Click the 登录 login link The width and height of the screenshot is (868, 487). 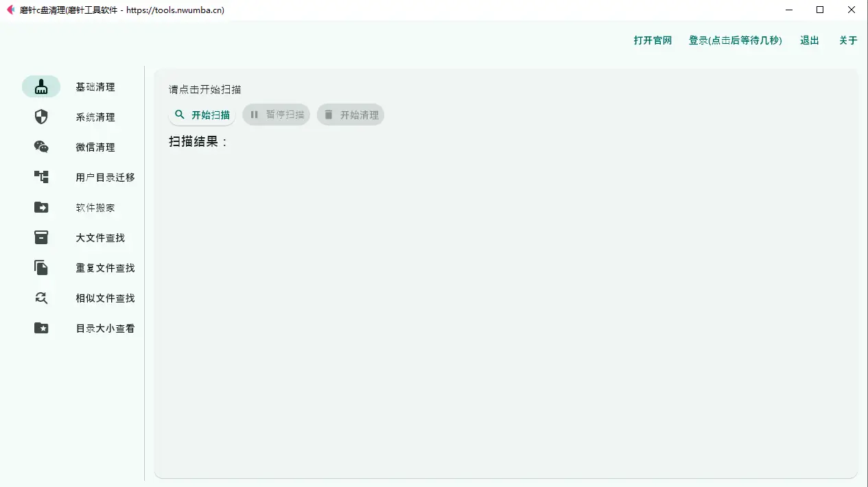click(x=735, y=40)
